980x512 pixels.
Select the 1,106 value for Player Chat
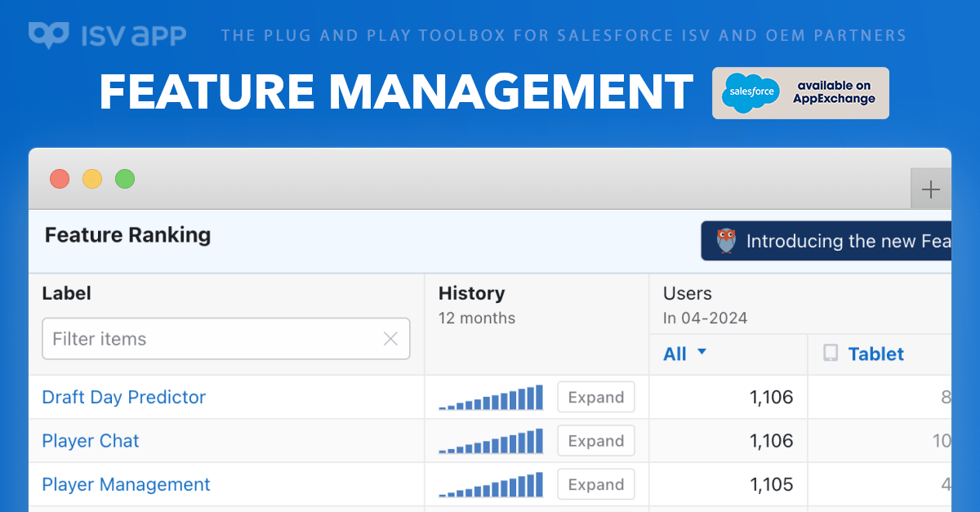tap(771, 441)
